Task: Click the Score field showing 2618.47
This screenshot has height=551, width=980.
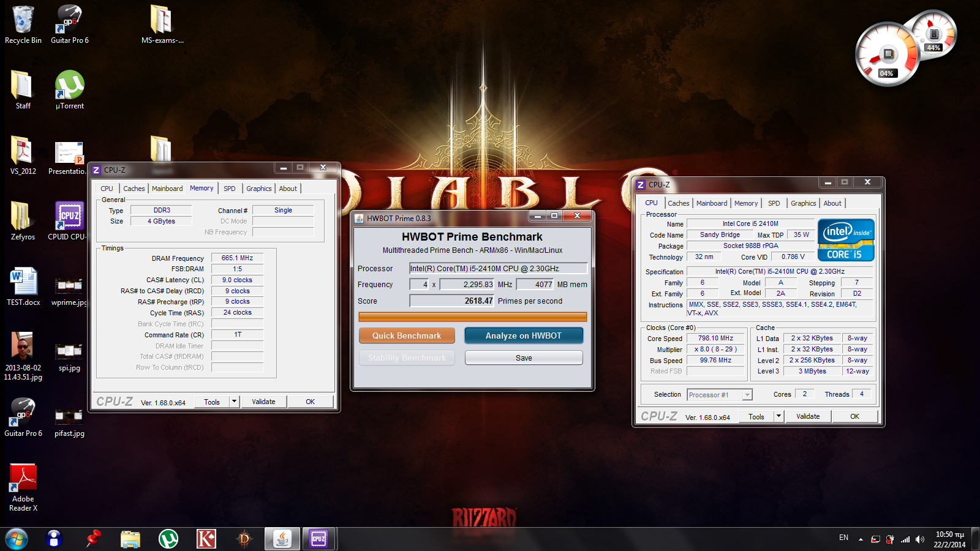Action: click(452, 301)
